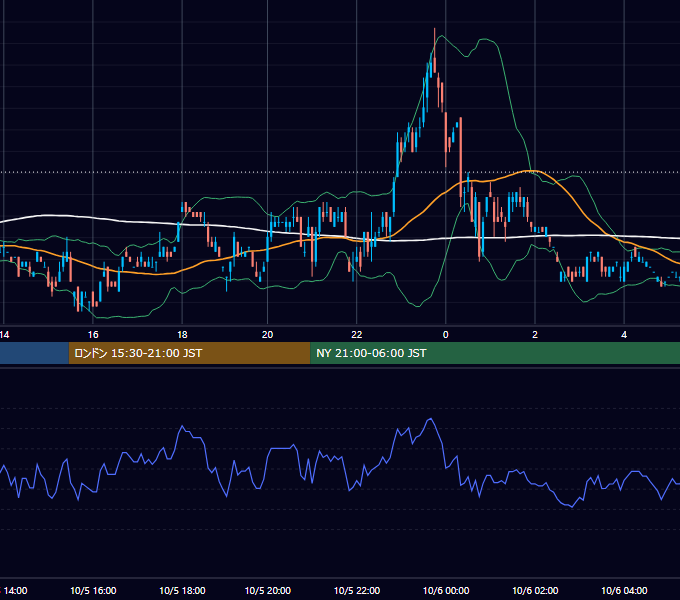Click the hour label 0 on price chart axis
Viewport: 680px width, 600px height.
tap(445, 335)
